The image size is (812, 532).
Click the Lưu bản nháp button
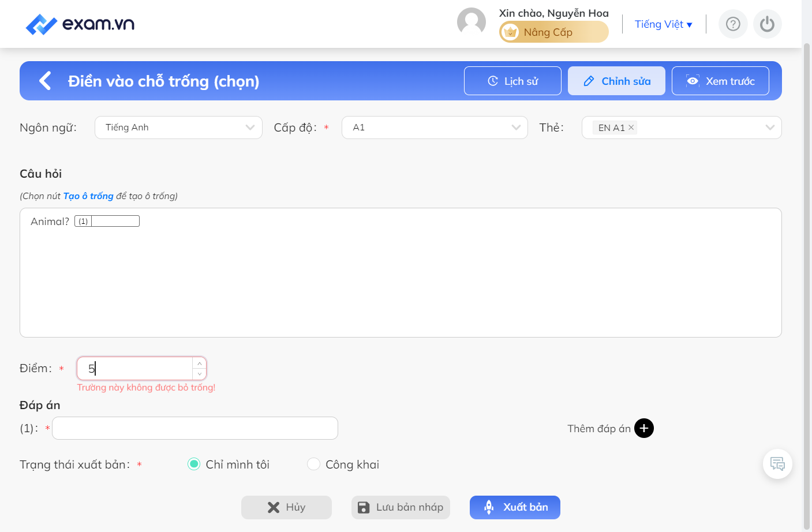click(401, 507)
